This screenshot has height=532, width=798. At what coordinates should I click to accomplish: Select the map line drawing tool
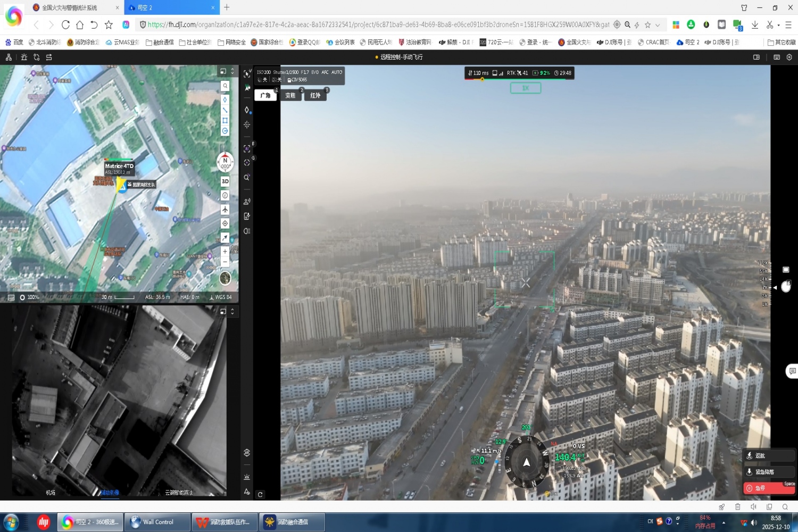(225, 110)
